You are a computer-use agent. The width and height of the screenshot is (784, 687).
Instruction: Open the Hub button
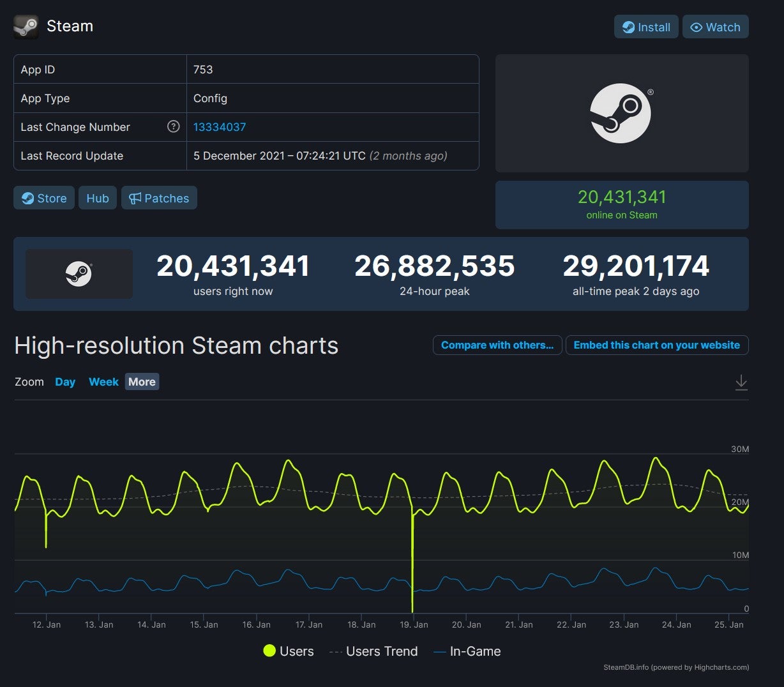point(98,198)
